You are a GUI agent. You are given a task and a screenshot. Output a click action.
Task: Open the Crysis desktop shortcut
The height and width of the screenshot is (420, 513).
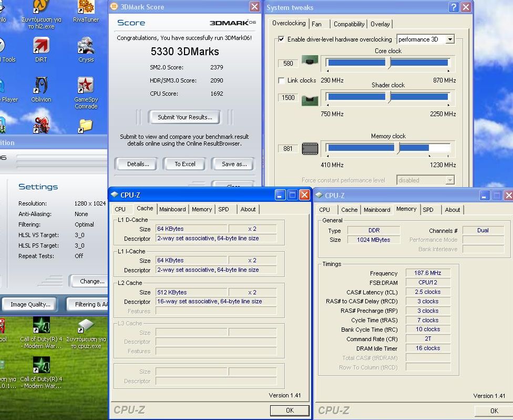[x=86, y=50]
